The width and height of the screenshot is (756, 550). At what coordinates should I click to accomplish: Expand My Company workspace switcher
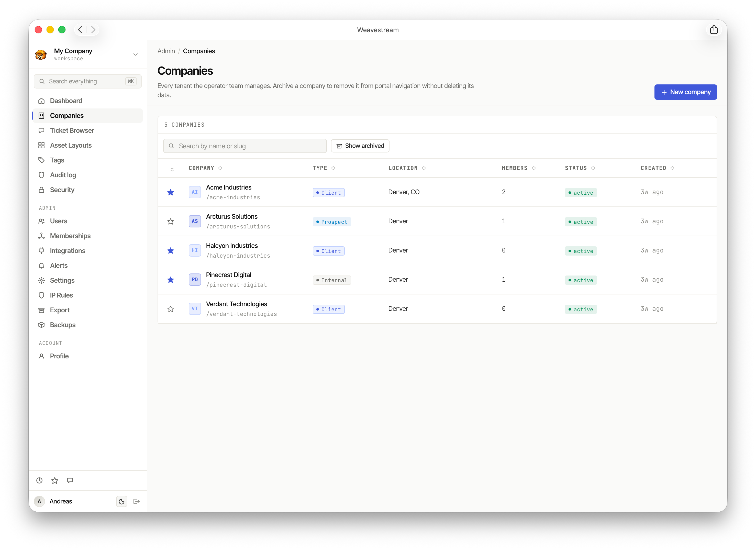pos(136,55)
